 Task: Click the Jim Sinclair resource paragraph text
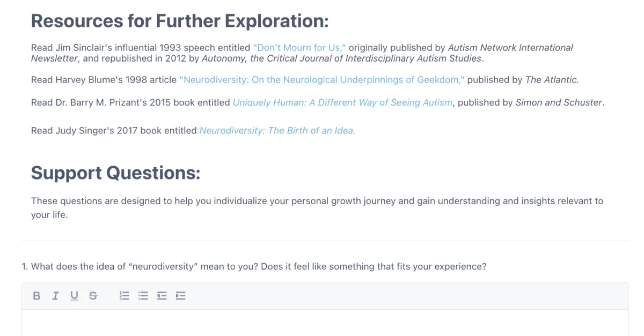coord(302,53)
